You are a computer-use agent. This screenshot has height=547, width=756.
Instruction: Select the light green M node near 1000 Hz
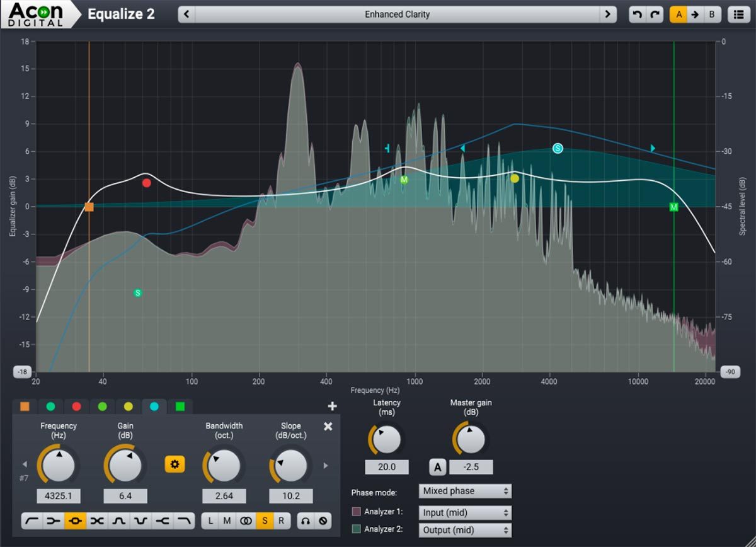pos(404,180)
